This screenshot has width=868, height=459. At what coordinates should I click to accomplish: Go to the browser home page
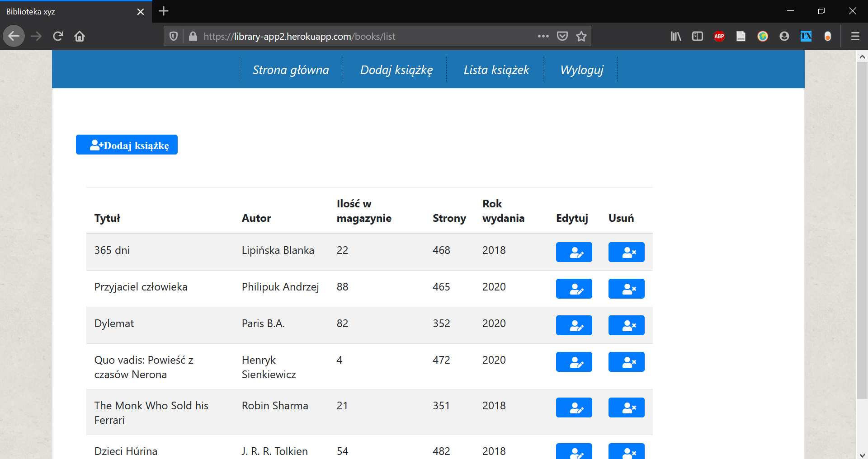click(80, 36)
